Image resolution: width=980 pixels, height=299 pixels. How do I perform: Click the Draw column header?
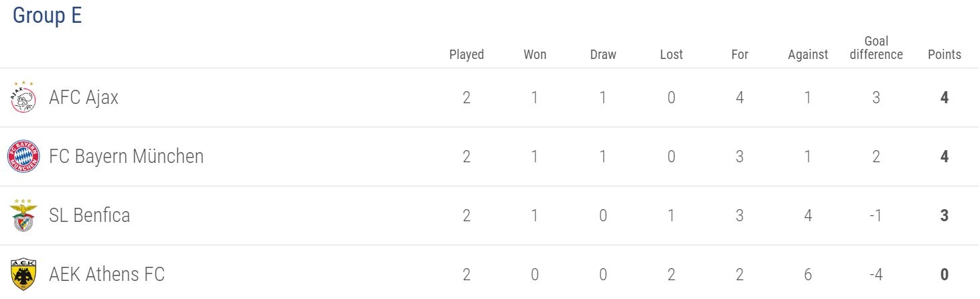click(x=603, y=55)
